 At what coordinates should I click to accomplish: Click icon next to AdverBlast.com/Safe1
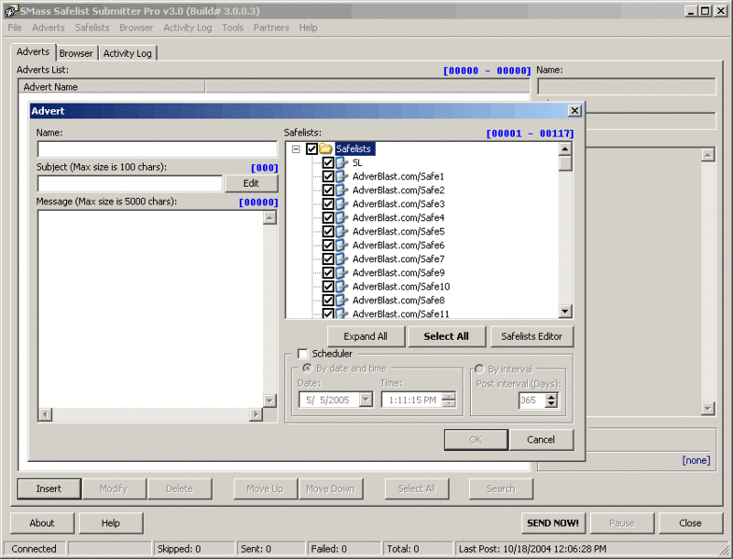pos(342,176)
